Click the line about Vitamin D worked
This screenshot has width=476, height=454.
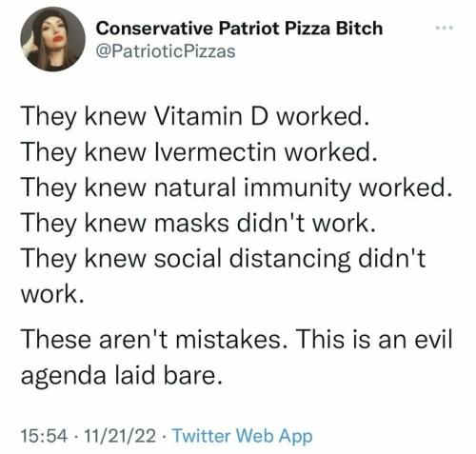195,117
